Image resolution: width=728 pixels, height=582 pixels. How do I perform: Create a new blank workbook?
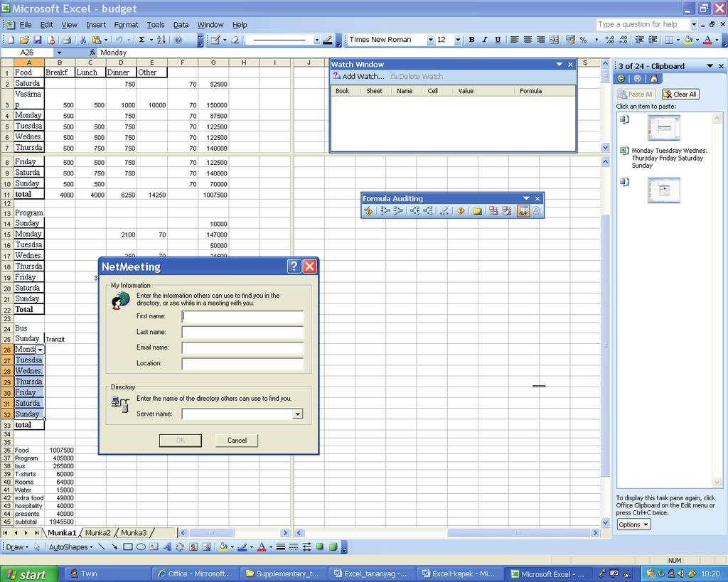coord(11,40)
